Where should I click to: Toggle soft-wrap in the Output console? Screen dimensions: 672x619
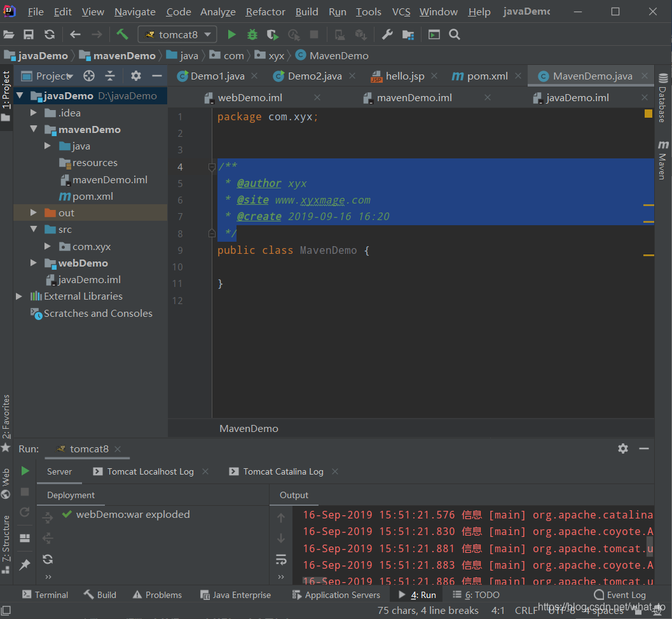click(x=281, y=560)
